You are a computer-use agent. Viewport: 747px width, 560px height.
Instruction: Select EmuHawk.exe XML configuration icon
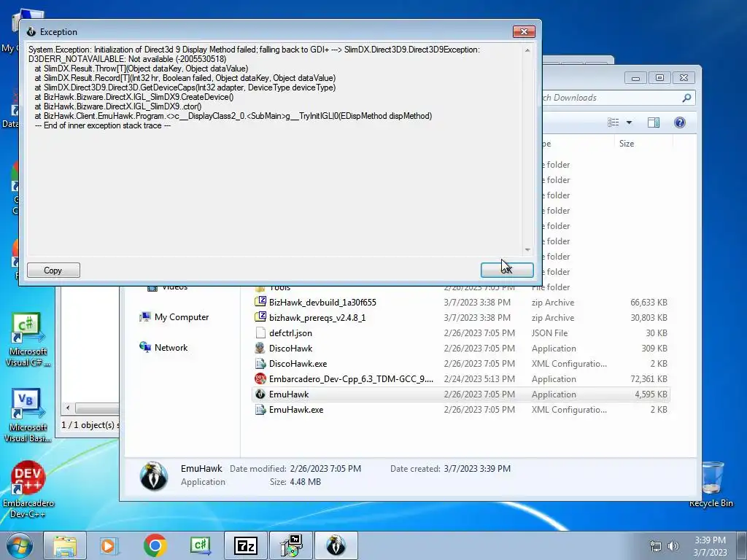click(260, 409)
